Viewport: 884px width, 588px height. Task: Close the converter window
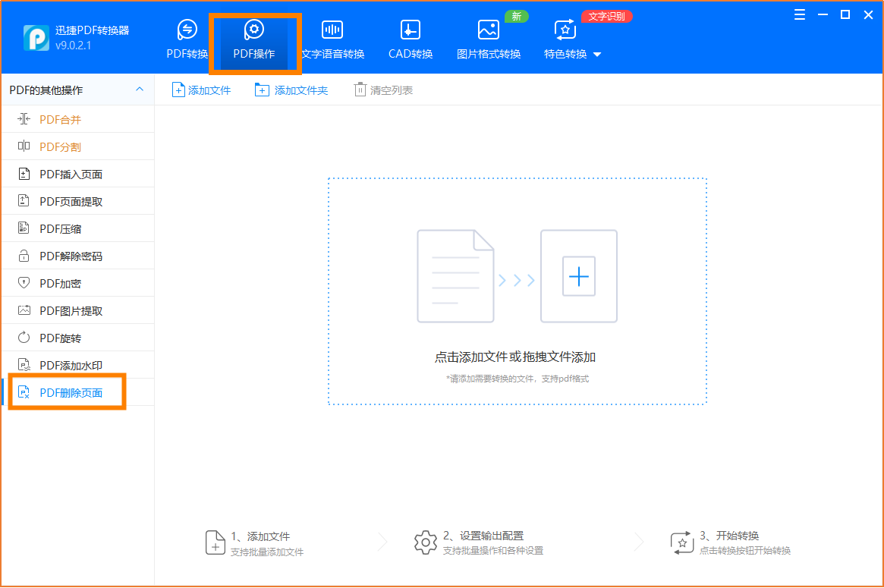coord(868,15)
